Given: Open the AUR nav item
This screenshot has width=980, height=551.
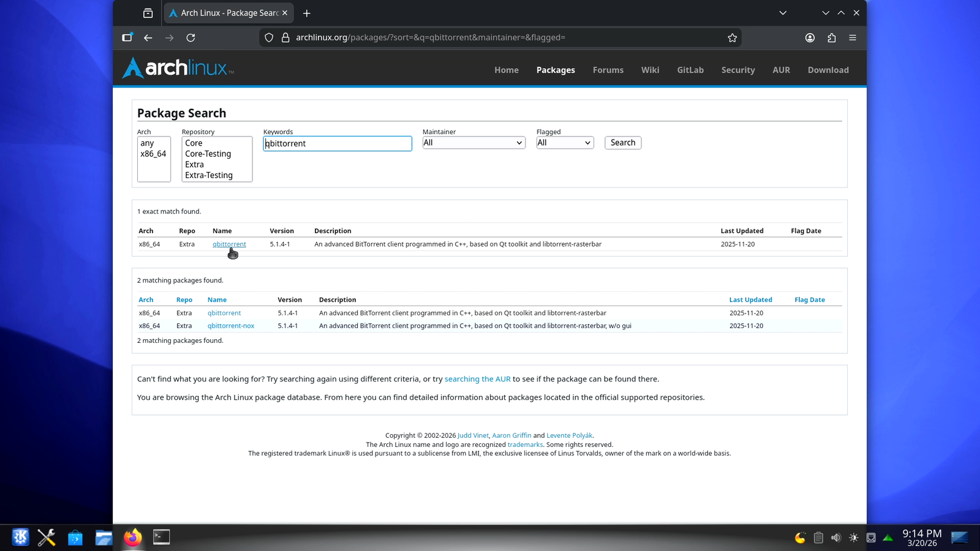Looking at the screenshot, I should point(781,70).
